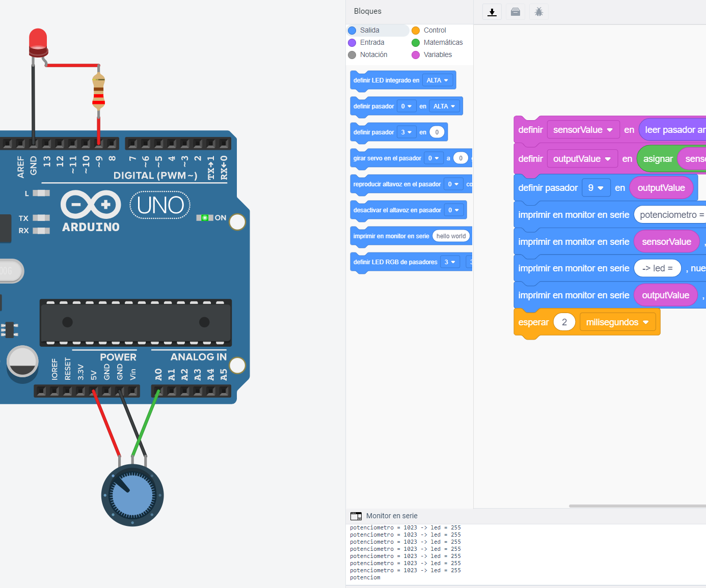Click outputValue pill in definir pasador 9 block
The width and height of the screenshot is (706, 588).
pyautogui.click(x=661, y=188)
